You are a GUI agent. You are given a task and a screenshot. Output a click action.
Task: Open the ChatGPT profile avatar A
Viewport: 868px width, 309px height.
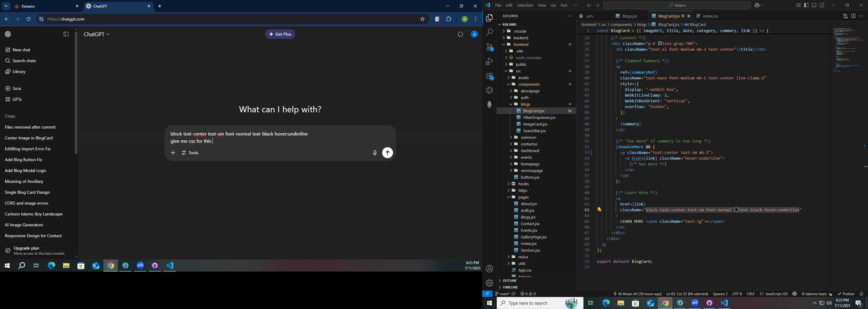[x=474, y=34]
